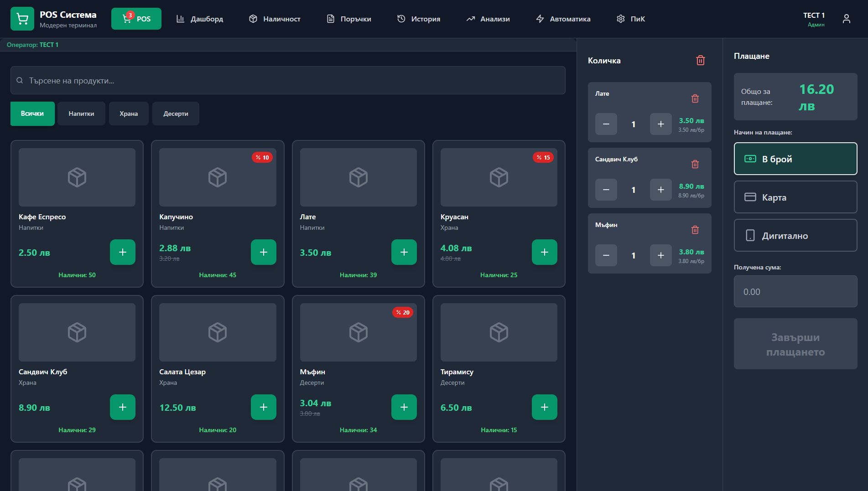Remove Мъфин item from the cart
Screen dimensions: 868x491
[695, 230]
